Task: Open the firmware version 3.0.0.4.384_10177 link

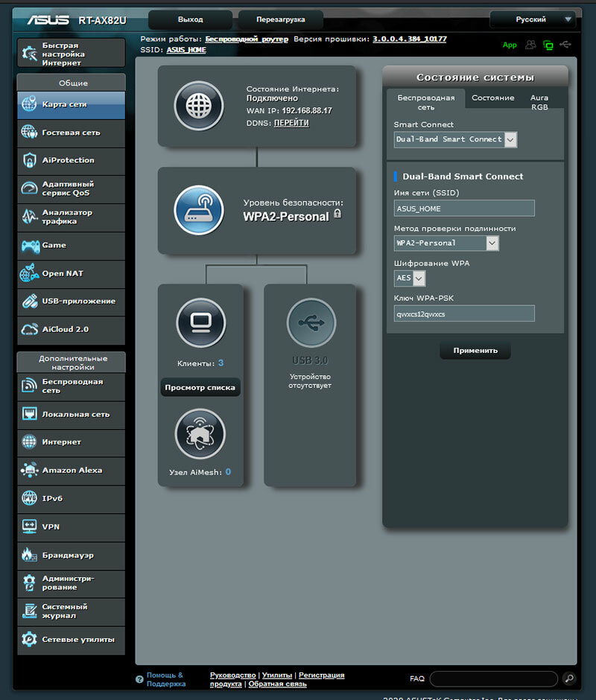Action: pos(410,39)
